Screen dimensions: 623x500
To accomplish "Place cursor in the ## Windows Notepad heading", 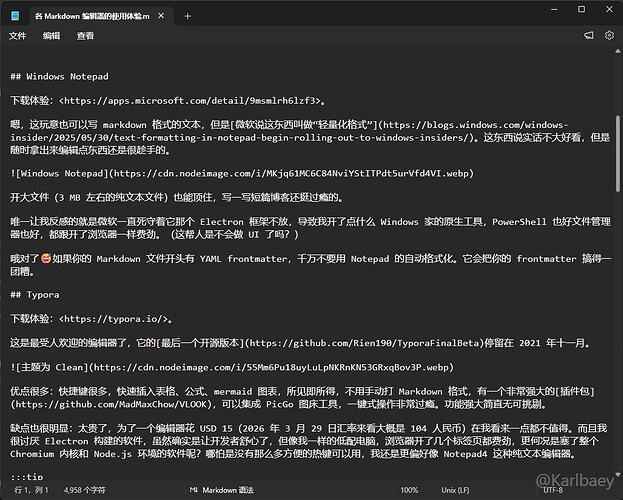I will coord(59,76).
